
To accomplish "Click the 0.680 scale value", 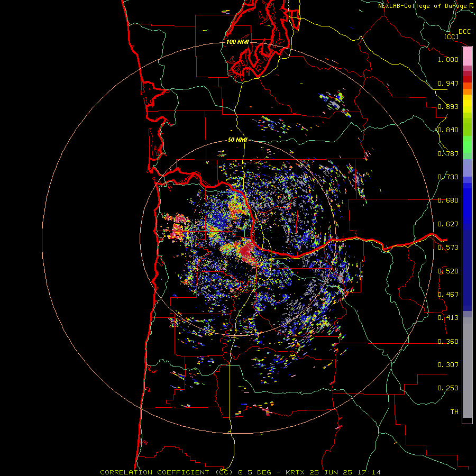I will pos(448,200).
